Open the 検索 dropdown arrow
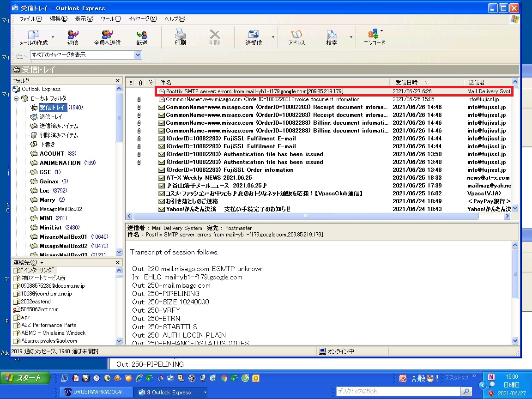This screenshot has height=399, width=532. pos(351,37)
